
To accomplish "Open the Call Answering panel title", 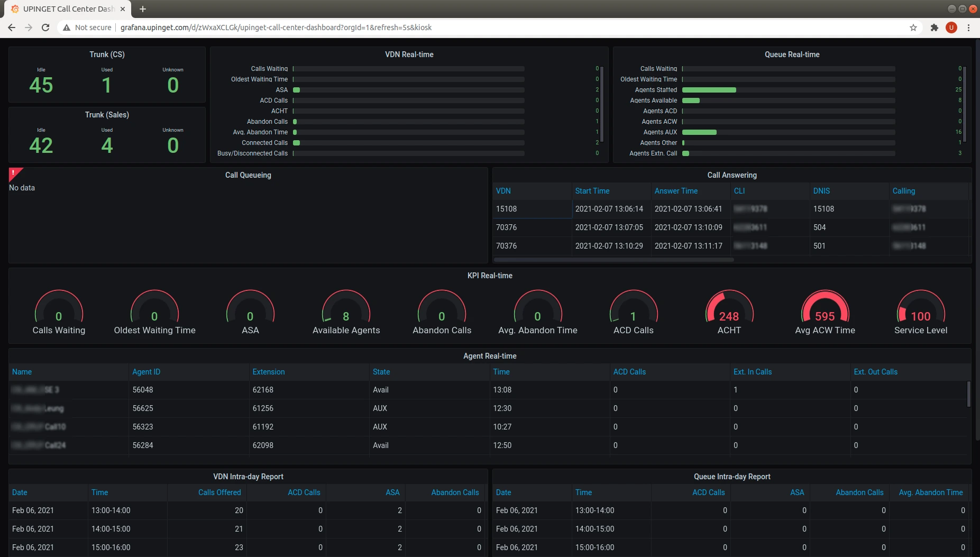I will pos(732,175).
